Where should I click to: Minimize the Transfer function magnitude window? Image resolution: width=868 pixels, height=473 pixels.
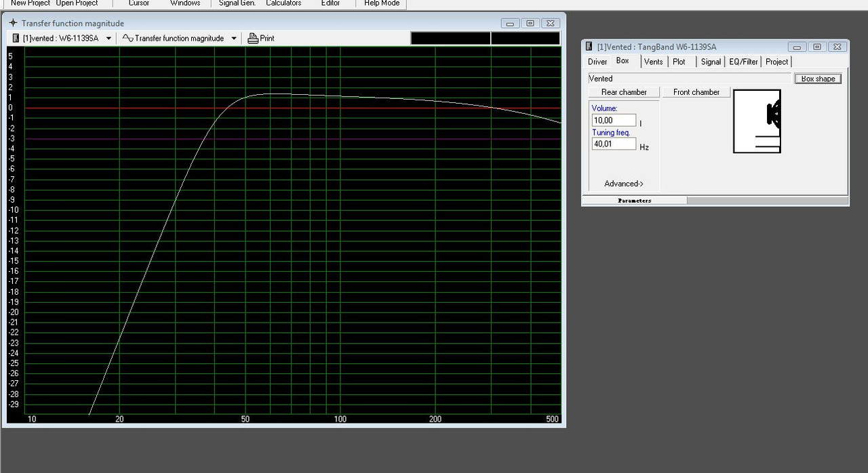pyautogui.click(x=510, y=23)
